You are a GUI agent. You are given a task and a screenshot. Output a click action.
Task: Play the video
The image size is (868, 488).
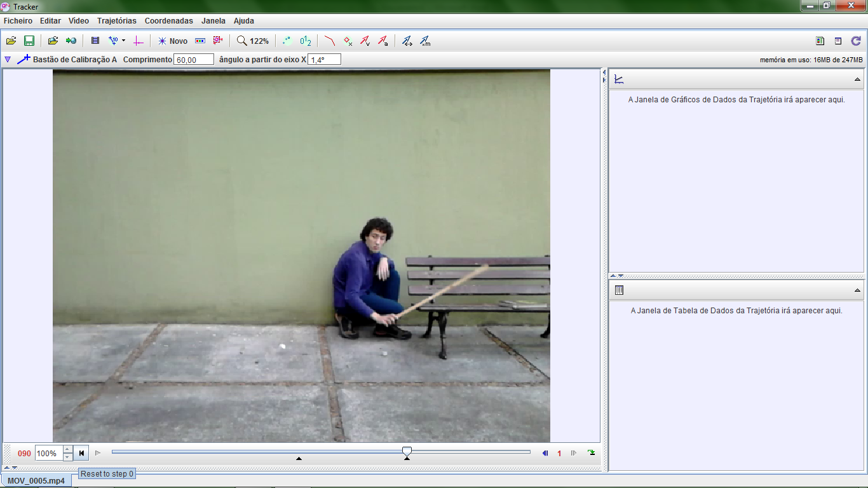pos(98,453)
